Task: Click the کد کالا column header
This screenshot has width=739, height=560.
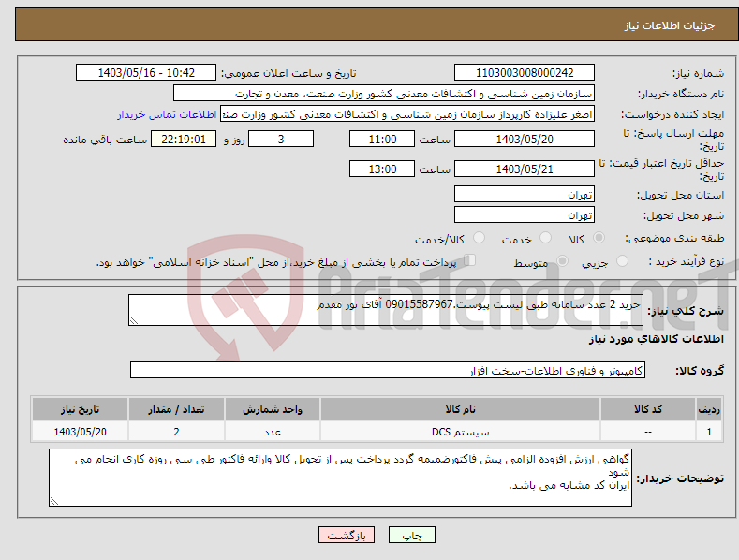Action: [648, 409]
